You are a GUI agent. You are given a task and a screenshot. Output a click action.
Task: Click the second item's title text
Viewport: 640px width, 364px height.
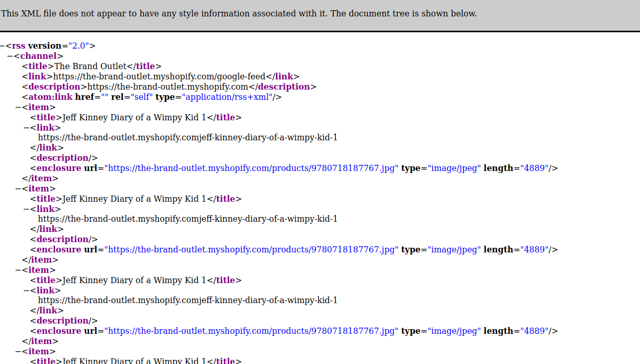coord(134,199)
